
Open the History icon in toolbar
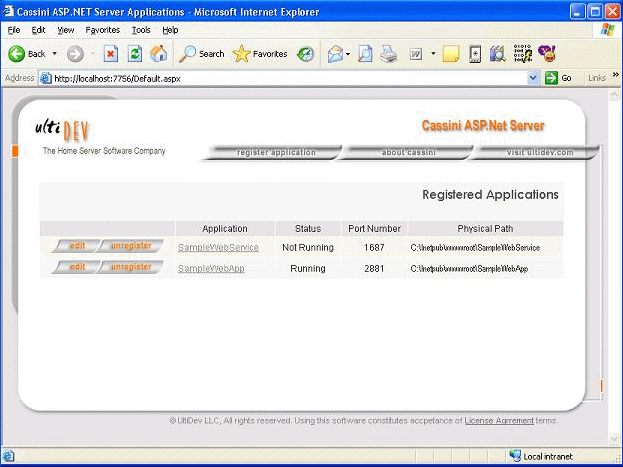pos(306,54)
